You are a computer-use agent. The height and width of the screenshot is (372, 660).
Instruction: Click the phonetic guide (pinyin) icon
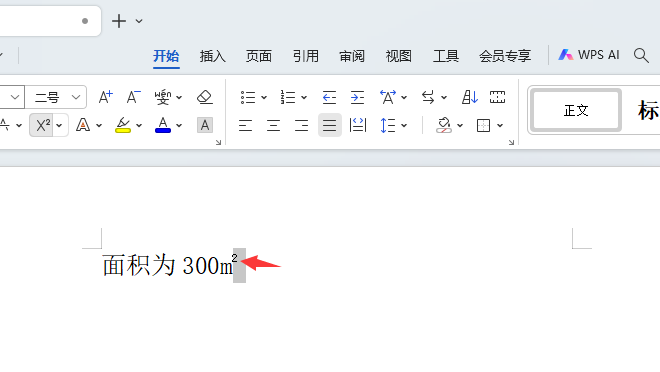tap(162, 97)
